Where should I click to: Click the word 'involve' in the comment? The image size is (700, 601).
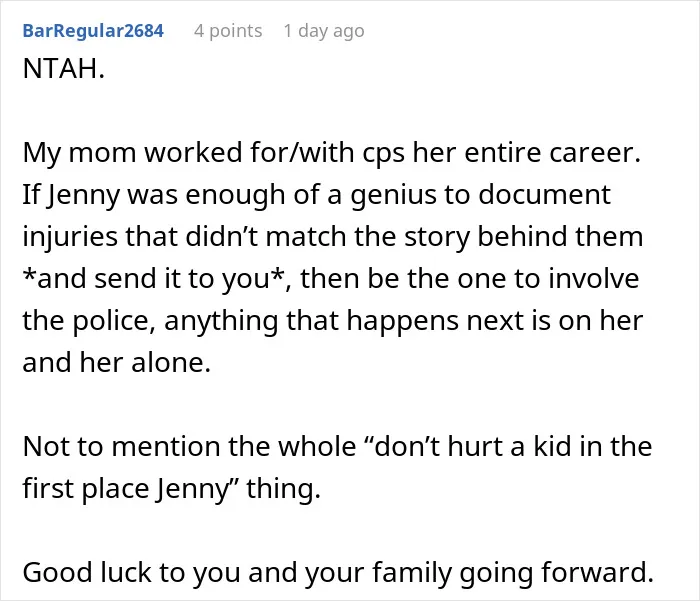[x=594, y=279]
